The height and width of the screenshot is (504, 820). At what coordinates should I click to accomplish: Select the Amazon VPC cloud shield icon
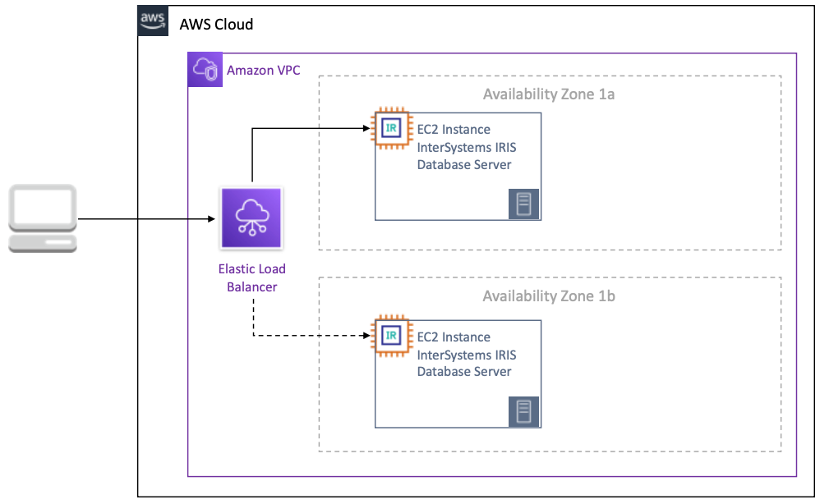pos(205,70)
